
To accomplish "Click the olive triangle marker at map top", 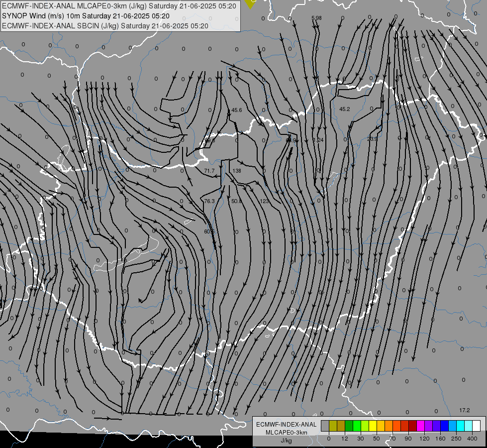I will coord(250,3).
